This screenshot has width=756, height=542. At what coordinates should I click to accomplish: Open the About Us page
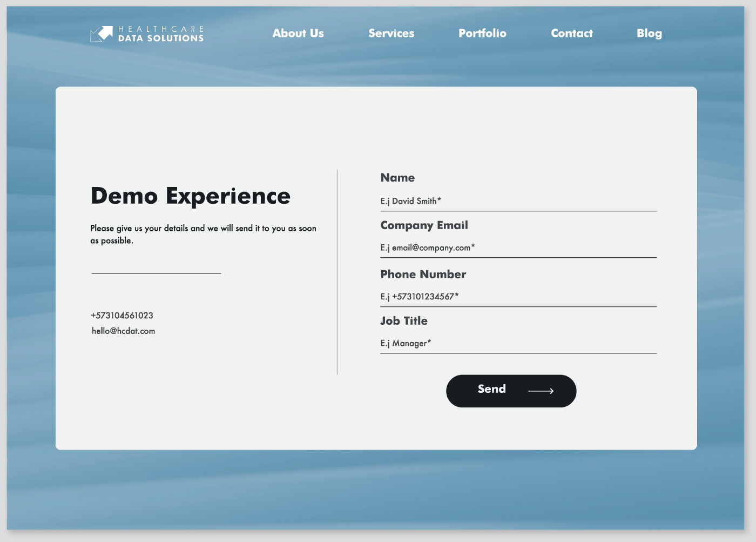point(298,34)
